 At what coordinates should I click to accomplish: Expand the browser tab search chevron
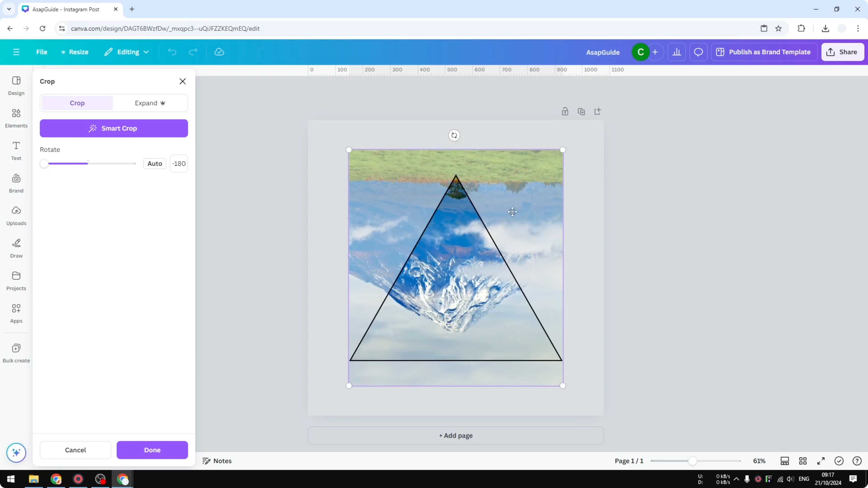click(x=9, y=9)
